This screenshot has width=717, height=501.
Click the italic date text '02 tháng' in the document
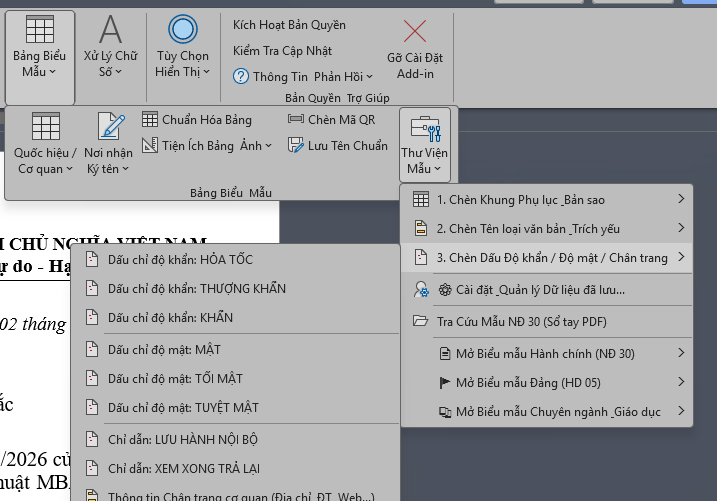pos(33,324)
